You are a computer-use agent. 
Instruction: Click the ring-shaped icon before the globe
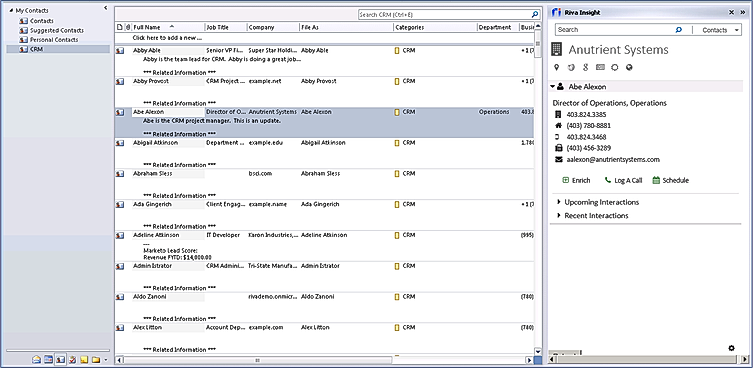point(614,67)
